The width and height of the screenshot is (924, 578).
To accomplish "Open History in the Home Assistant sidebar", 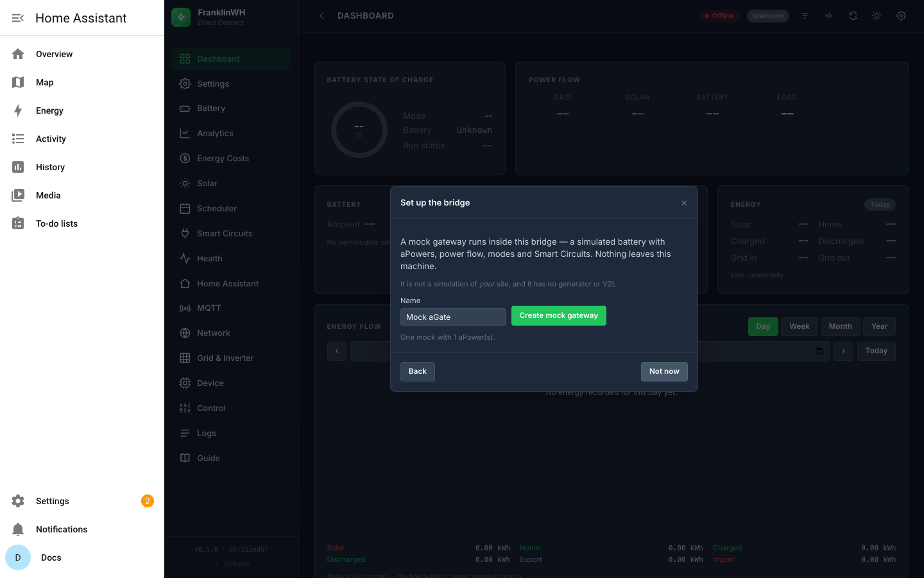I will point(82,167).
